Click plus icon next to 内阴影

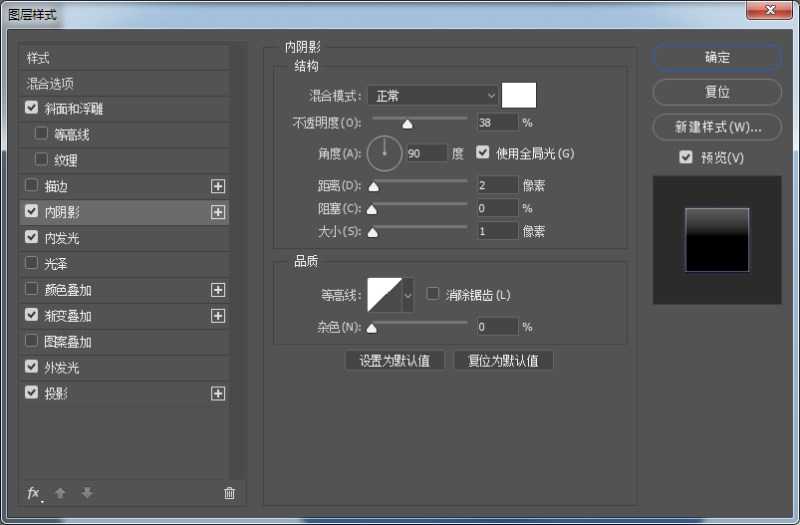point(218,212)
